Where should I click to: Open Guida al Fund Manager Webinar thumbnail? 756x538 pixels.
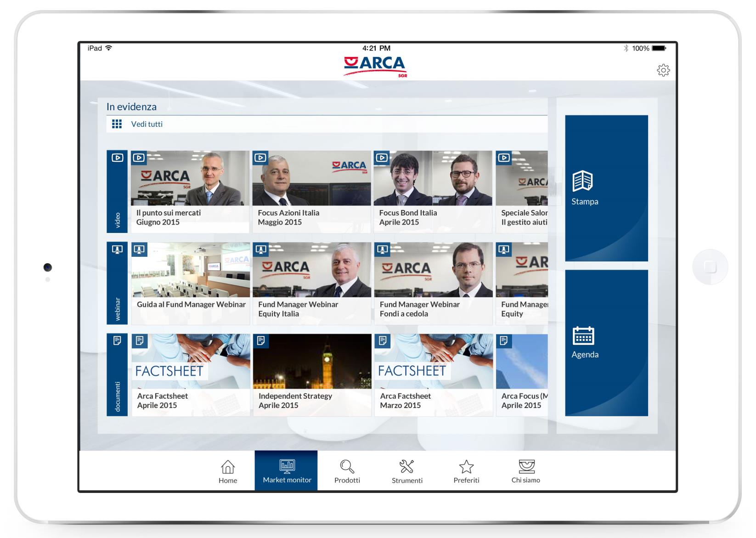pos(191,270)
